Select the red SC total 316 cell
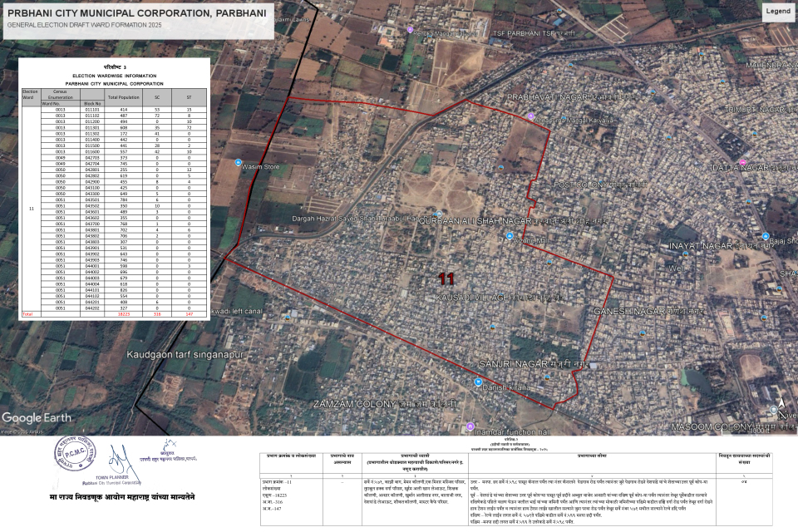 point(157,314)
